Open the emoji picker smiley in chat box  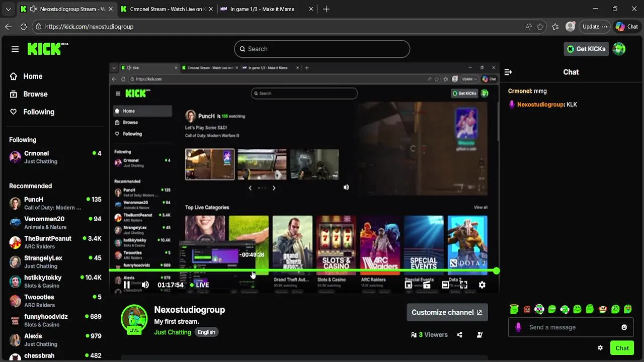(x=624, y=327)
